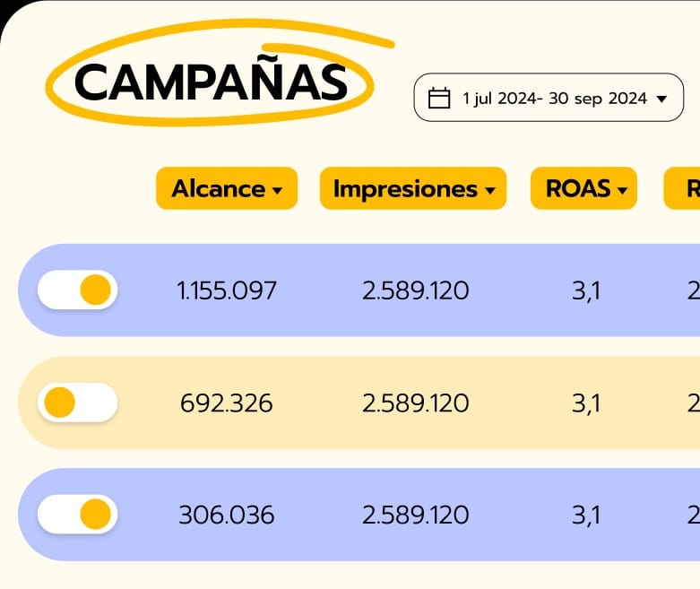700x589 pixels.
Task: Expand the Impresiones column dropdown
Action: pos(412,188)
